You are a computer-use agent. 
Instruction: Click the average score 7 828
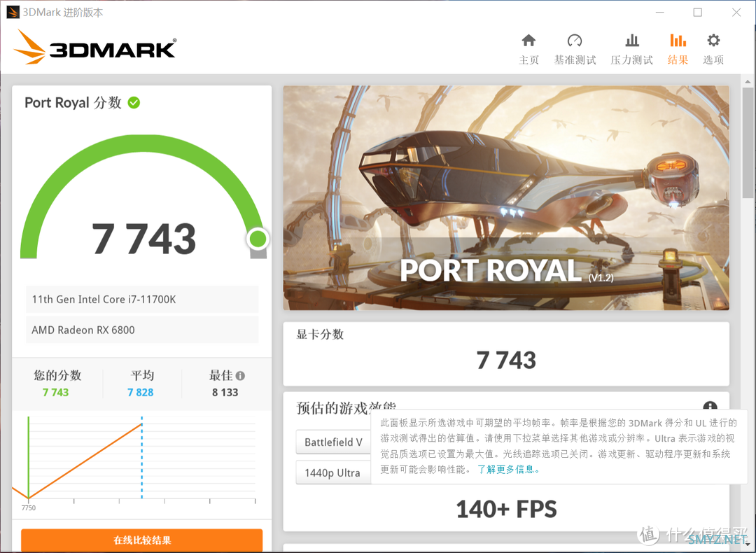click(x=140, y=393)
